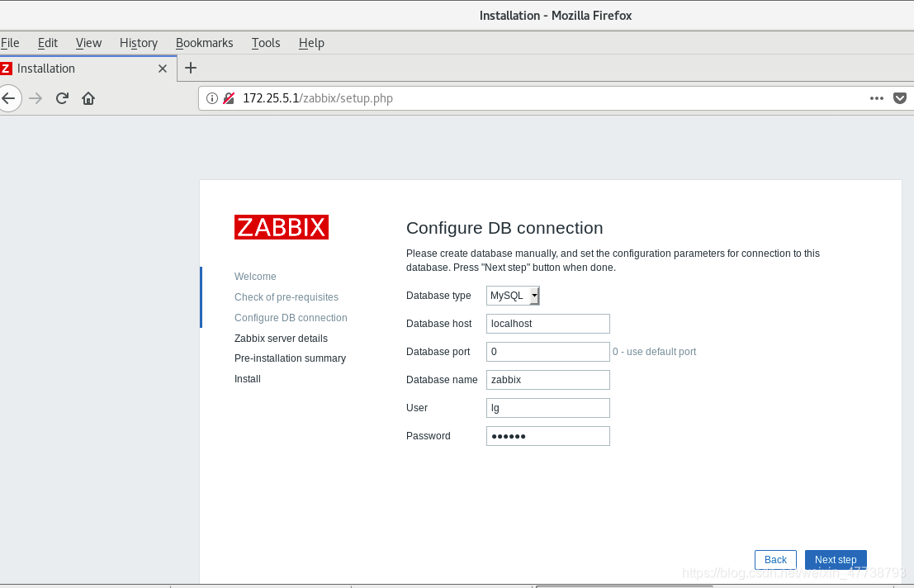Click the Database port label

point(438,352)
